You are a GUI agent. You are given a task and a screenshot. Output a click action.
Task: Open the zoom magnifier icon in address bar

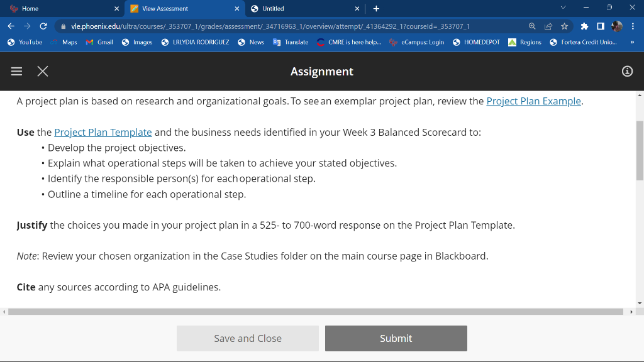click(532, 26)
